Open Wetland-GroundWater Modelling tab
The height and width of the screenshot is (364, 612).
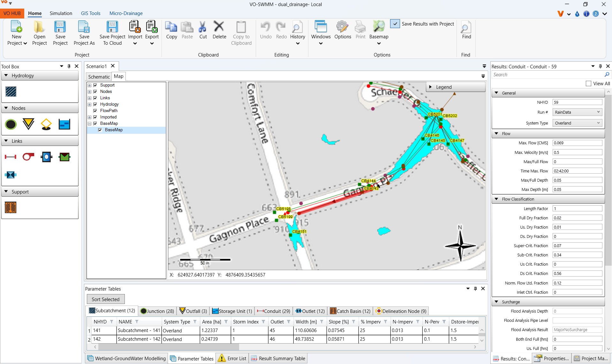126,358
